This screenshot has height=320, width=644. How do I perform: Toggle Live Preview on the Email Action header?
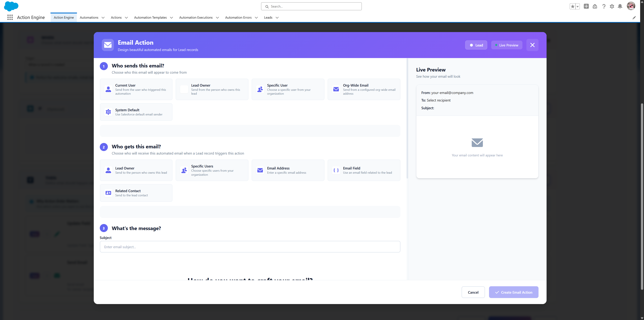506,45
